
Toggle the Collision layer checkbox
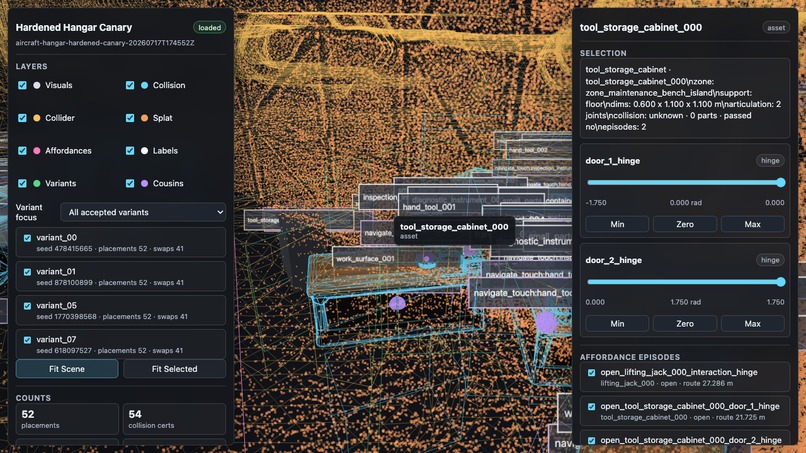[x=130, y=85]
